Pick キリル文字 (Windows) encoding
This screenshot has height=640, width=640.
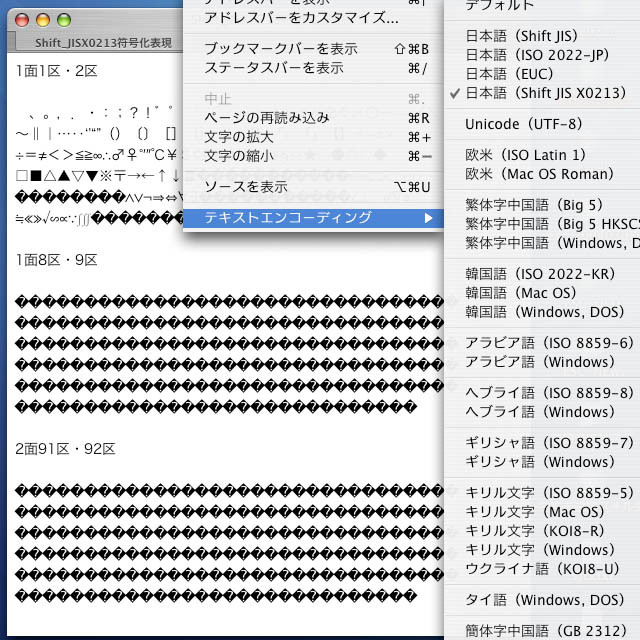coord(542,550)
